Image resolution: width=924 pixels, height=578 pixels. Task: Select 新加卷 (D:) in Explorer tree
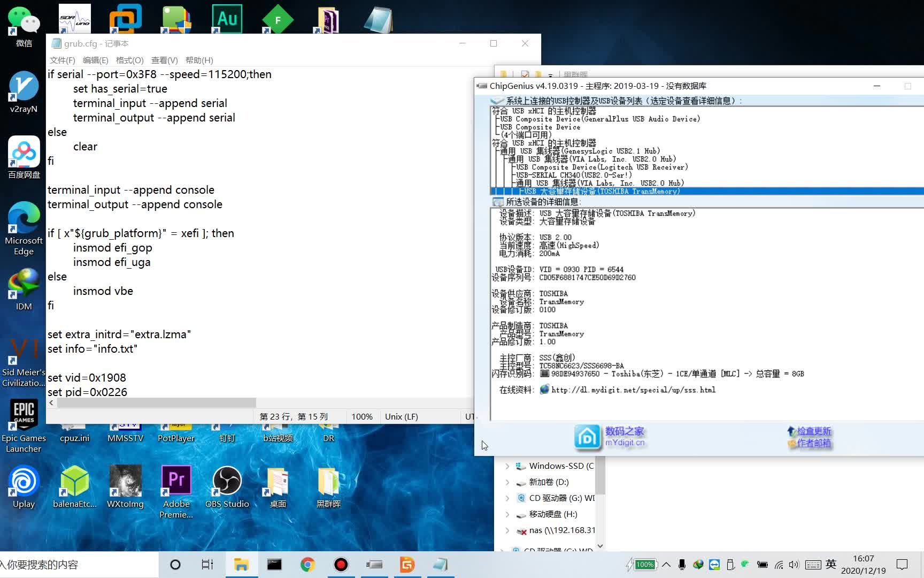click(x=549, y=482)
